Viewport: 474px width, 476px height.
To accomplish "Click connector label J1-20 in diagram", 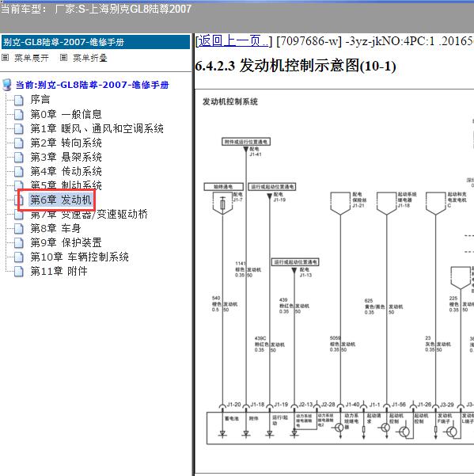I will click(x=233, y=405).
